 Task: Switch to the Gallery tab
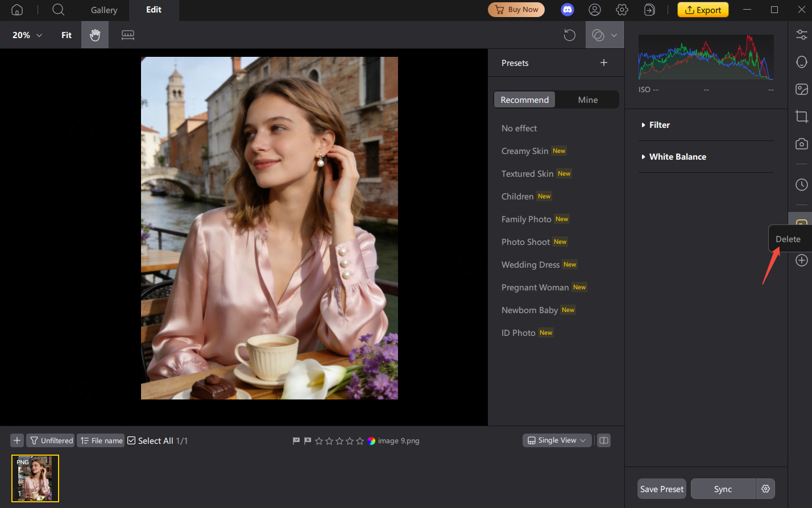click(104, 10)
